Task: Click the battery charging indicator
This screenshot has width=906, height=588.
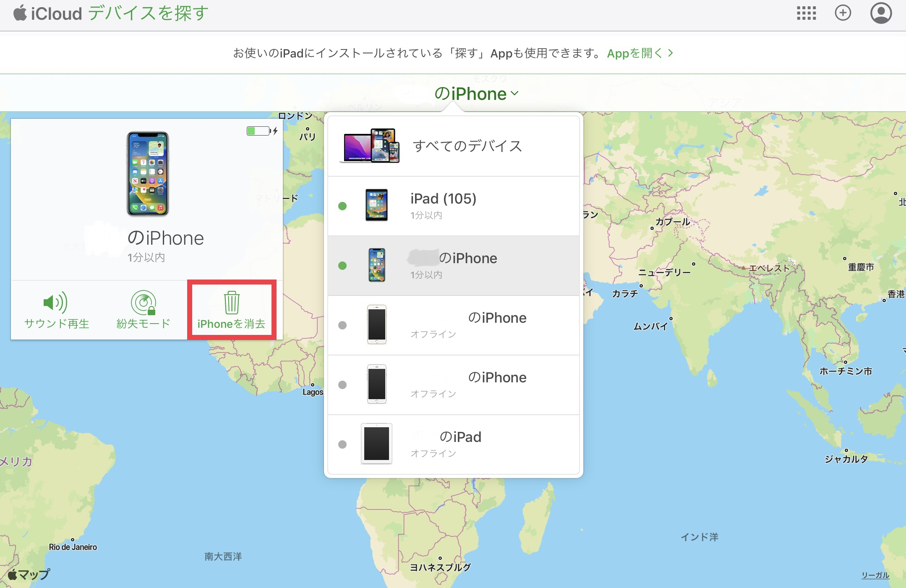Action: coord(261,131)
